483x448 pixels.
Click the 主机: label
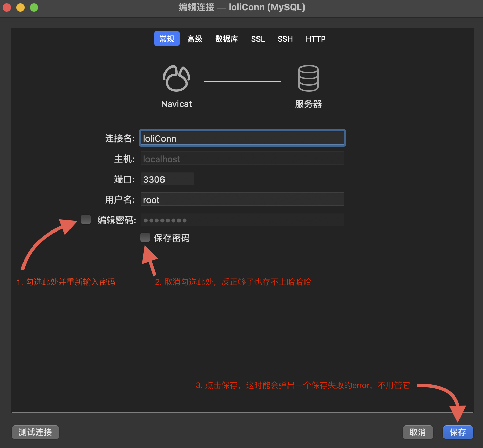(x=125, y=159)
